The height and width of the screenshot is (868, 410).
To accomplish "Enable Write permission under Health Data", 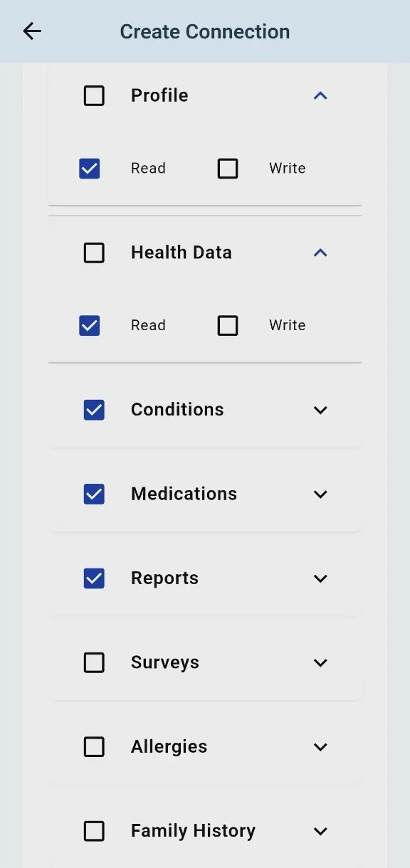I will pyautogui.click(x=228, y=325).
